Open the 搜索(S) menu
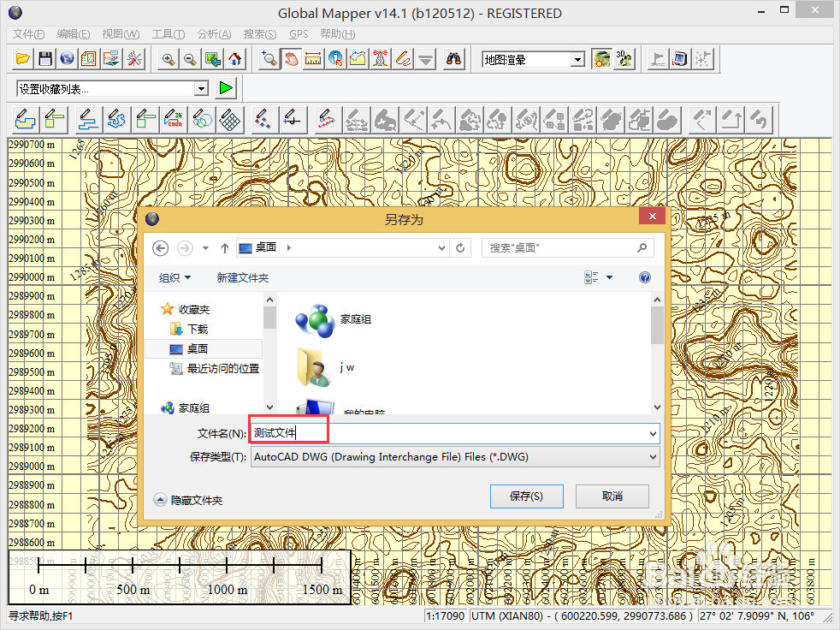 260,33
